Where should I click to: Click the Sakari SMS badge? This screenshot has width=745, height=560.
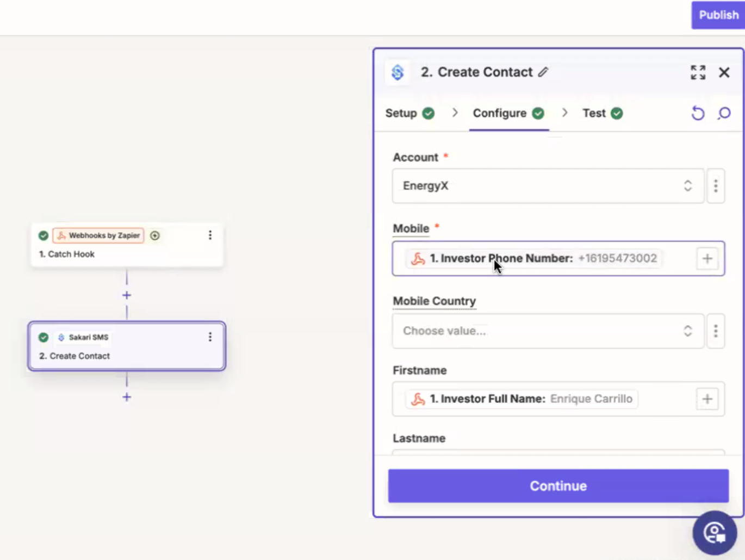tap(83, 337)
